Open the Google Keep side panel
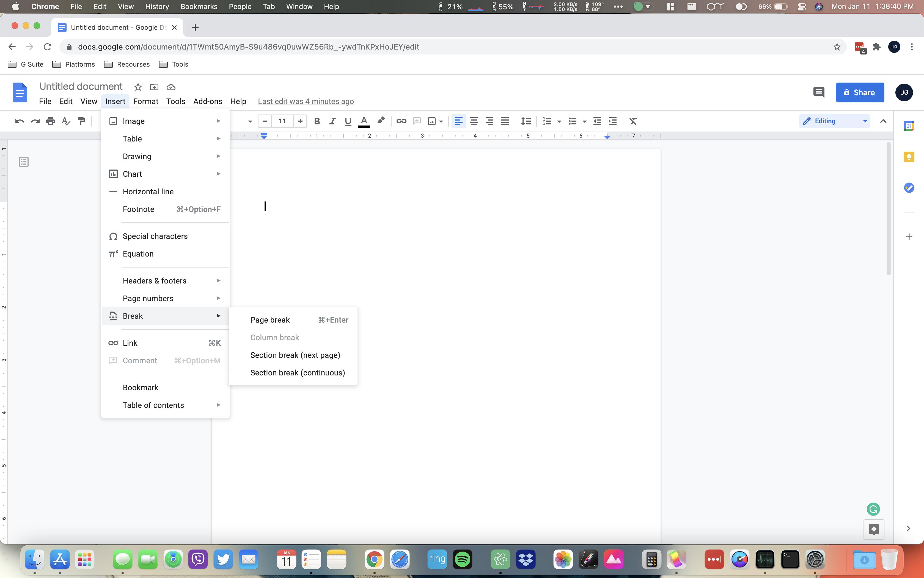Viewport: 924px width, 578px height. (909, 157)
